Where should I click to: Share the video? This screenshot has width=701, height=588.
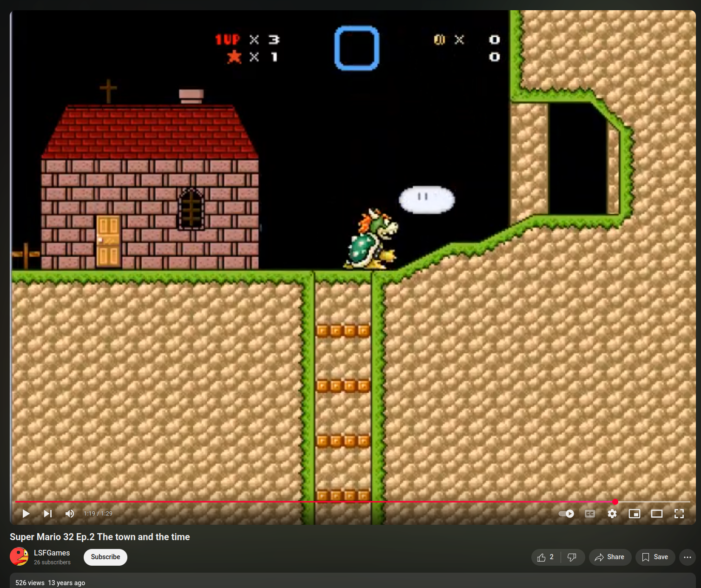point(610,557)
